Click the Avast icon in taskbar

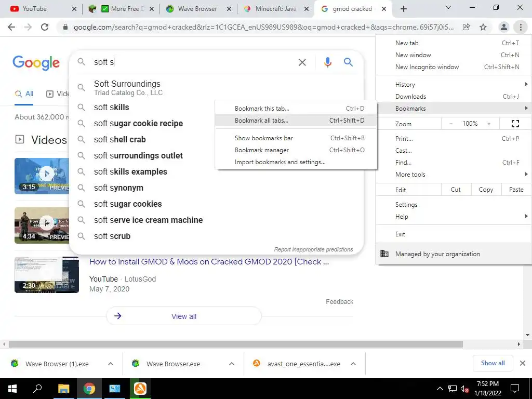point(140,389)
